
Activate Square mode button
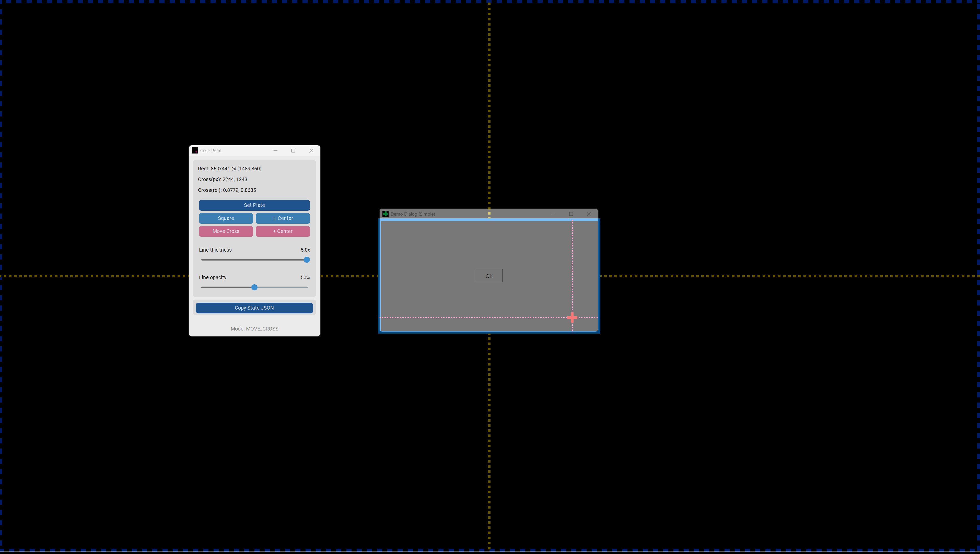click(226, 218)
